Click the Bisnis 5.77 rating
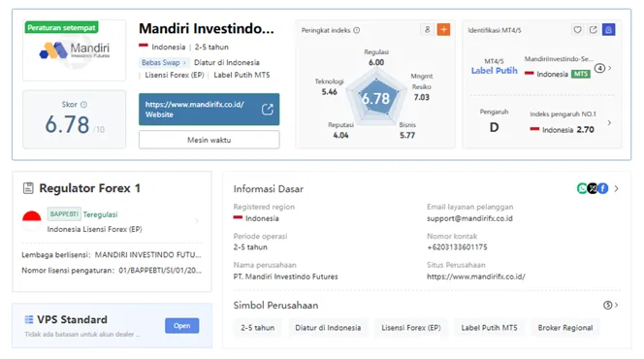This screenshot has height=359, width=644. tap(407, 130)
